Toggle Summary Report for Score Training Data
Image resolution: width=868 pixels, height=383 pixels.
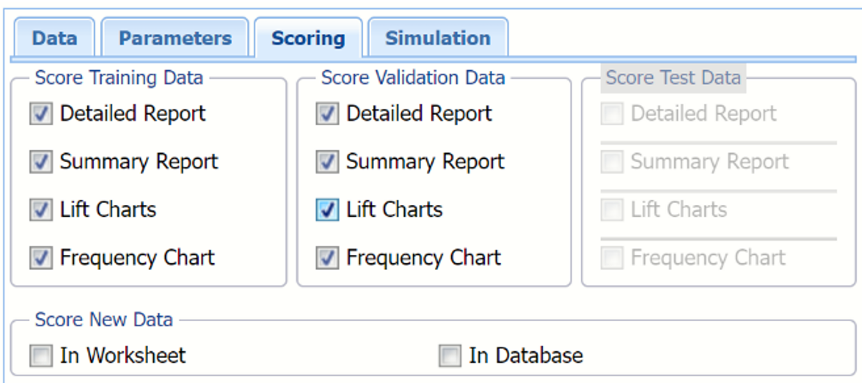coord(41,162)
